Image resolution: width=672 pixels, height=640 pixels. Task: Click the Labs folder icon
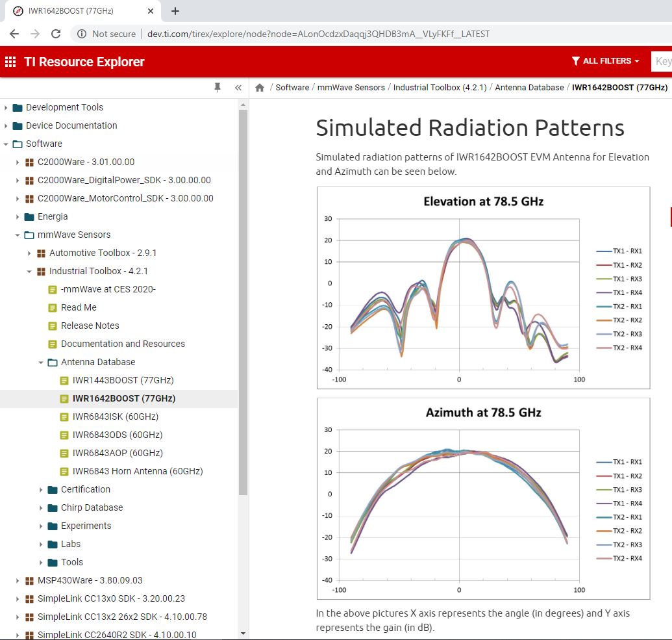[x=53, y=544]
